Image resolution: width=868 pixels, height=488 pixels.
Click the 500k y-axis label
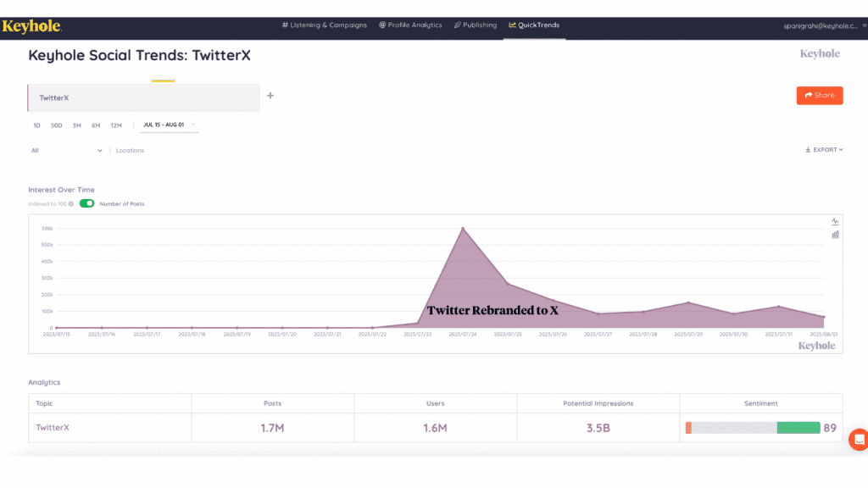[x=47, y=245]
